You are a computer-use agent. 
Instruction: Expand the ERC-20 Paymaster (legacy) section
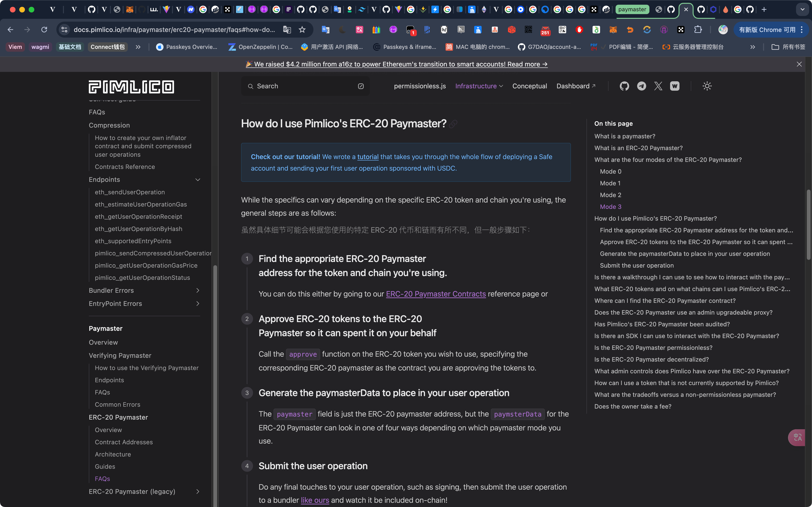point(198,491)
